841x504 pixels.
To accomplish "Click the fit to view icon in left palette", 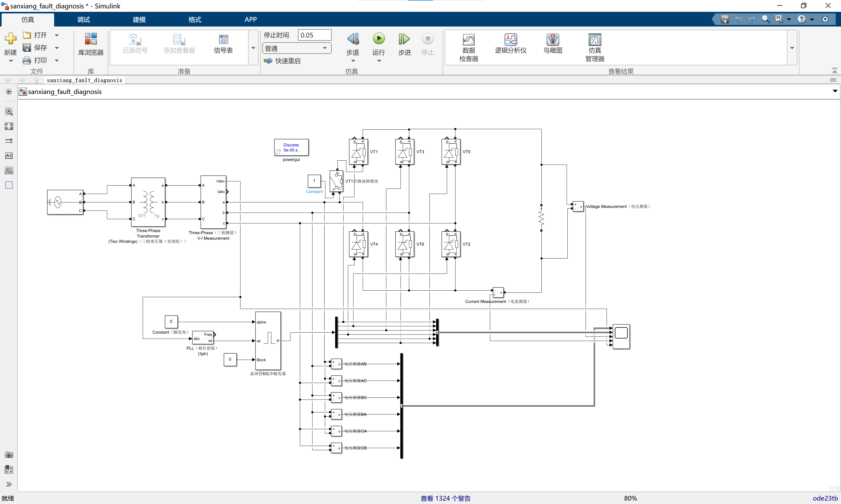I will [9, 126].
